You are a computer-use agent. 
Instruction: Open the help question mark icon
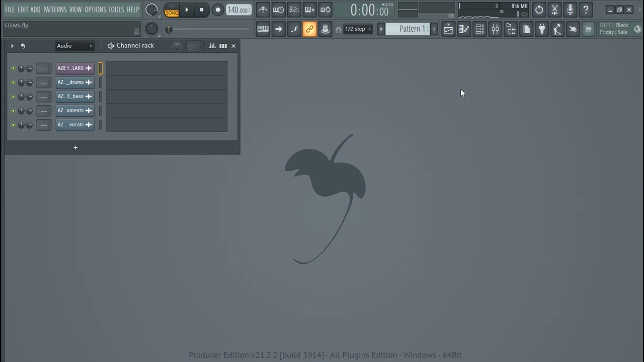[586, 10]
